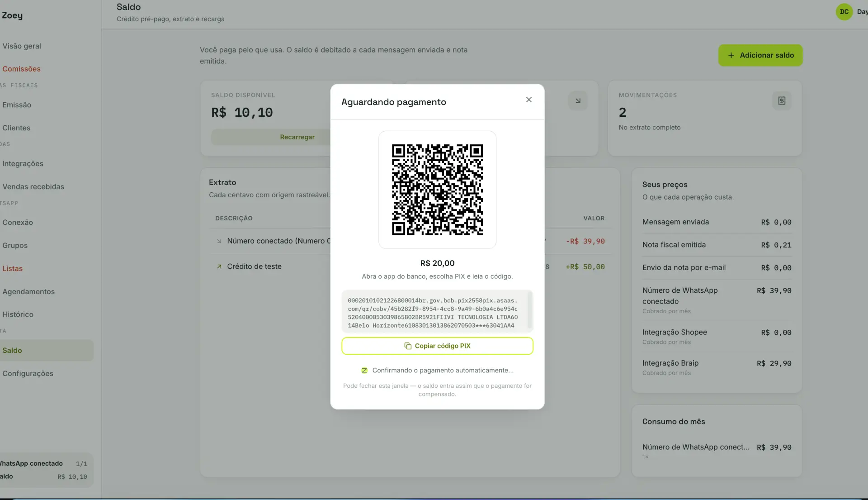Open Integrações in the sidebar
The width and height of the screenshot is (868, 500).
tap(23, 163)
